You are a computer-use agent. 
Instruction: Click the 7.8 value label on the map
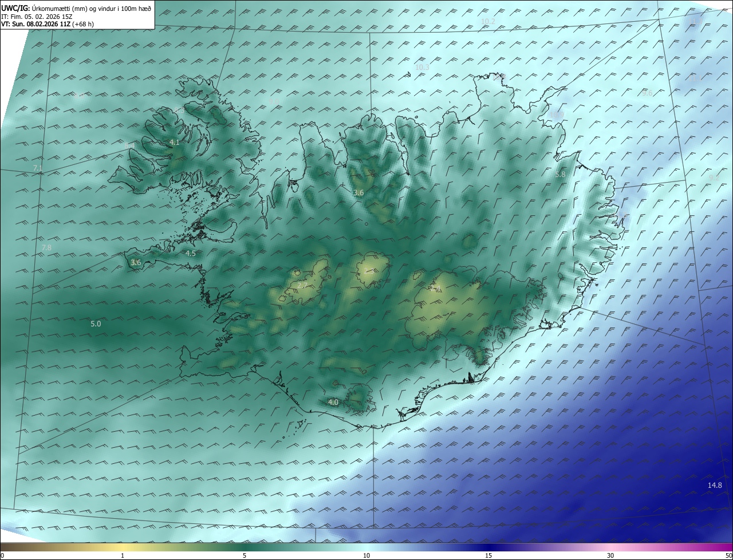[46, 247]
